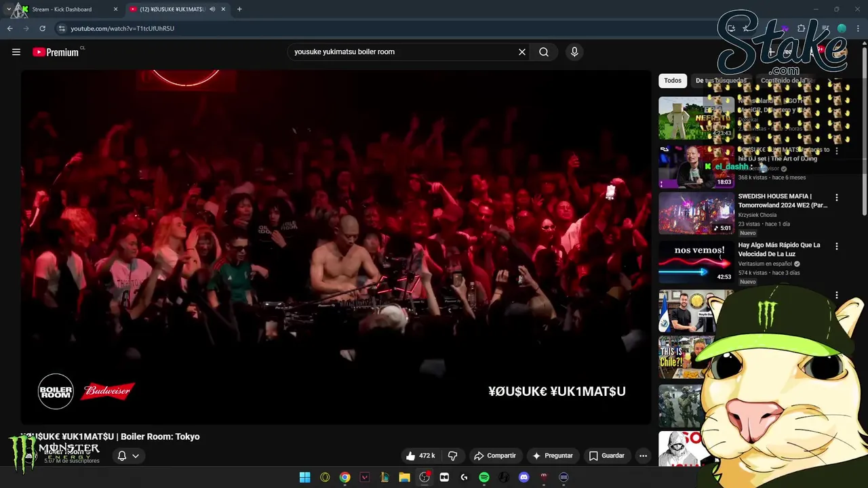868x488 pixels.
Task: Open Spotify from the taskbar
Action: [x=484, y=478]
